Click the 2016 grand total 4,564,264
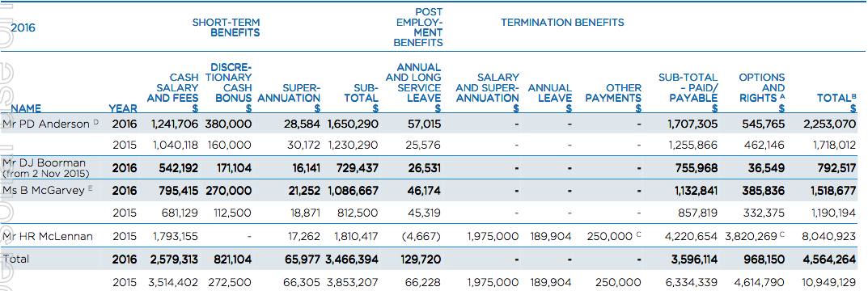 pyautogui.click(x=829, y=259)
